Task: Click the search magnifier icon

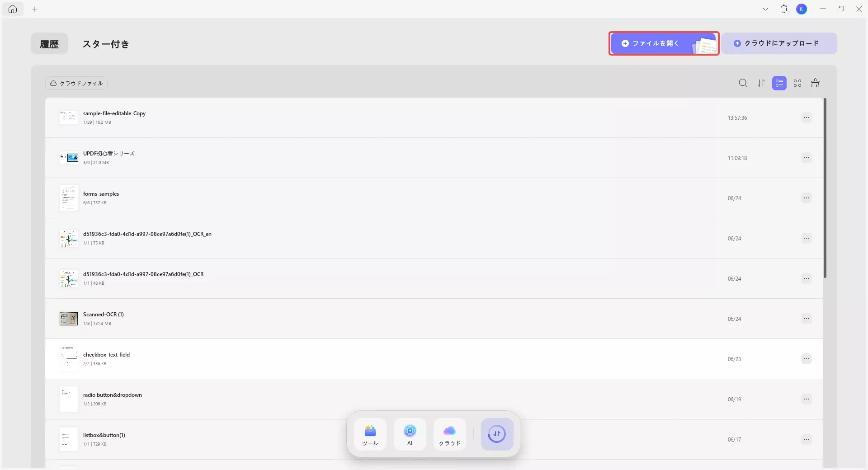Action: tap(743, 83)
